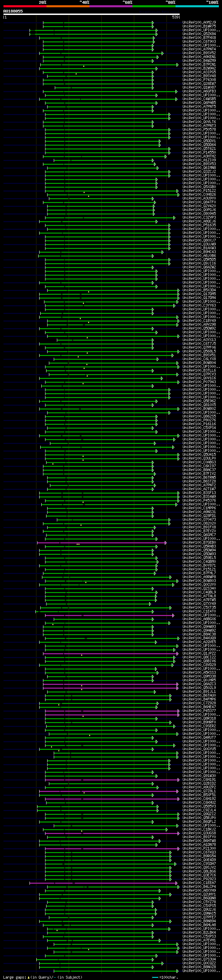Select hit label UniRef100_Q6AZC3
Screen dimensions: 222x980
(199, 684)
